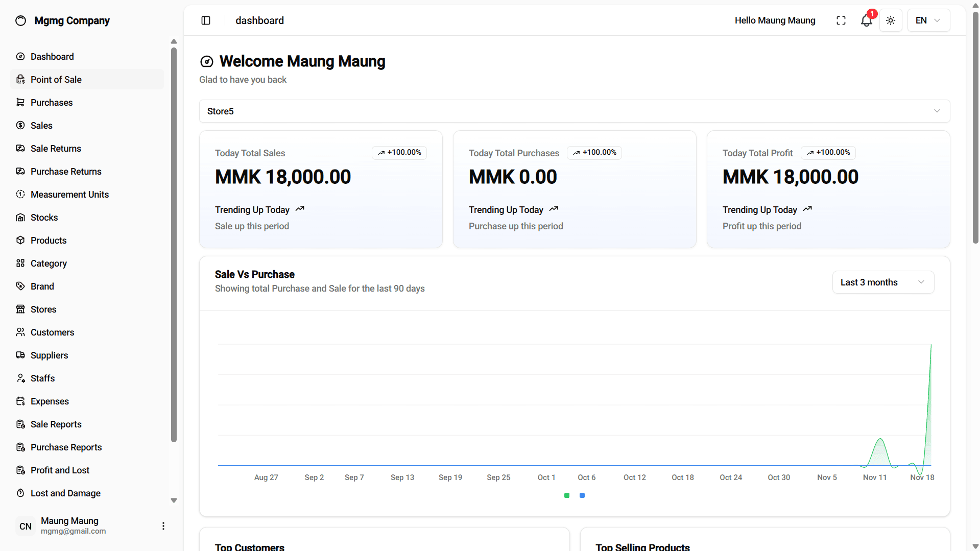
Task: Open the notification bell
Action: [866, 20]
